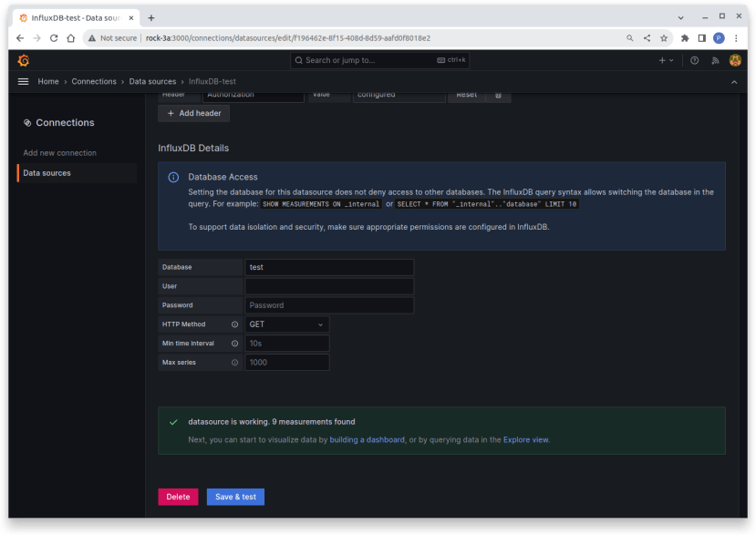Click Home breadcrumb
The height and width of the screenshot is (535, 756).
point(48,81)
